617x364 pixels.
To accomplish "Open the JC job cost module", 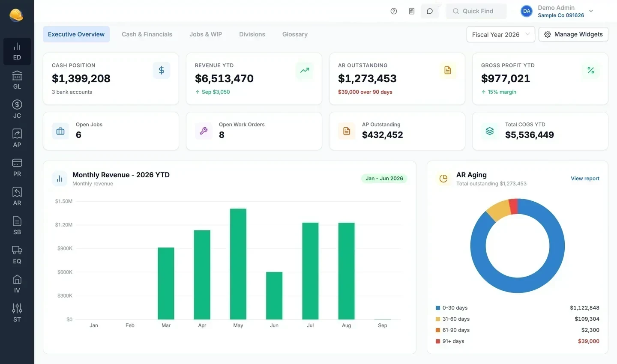I will pos(17,110).
